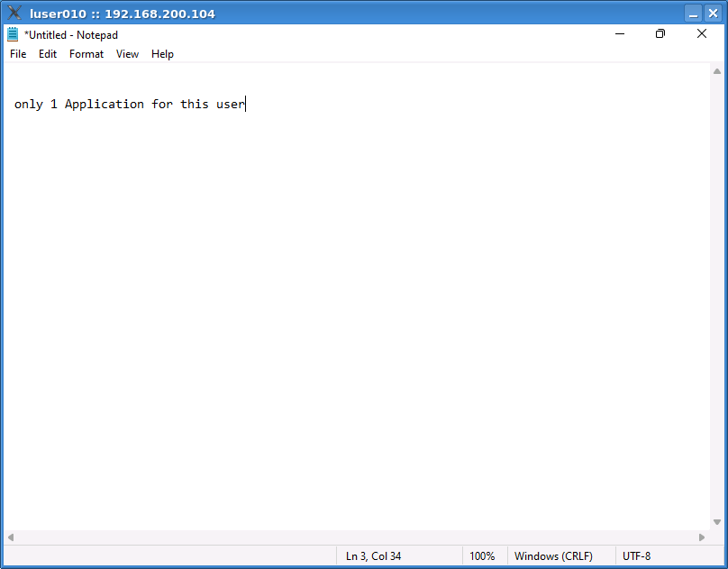Minimize the Notepad window
Image resolution: width=728 pixels, height=569 pixels.
point(620,34)
